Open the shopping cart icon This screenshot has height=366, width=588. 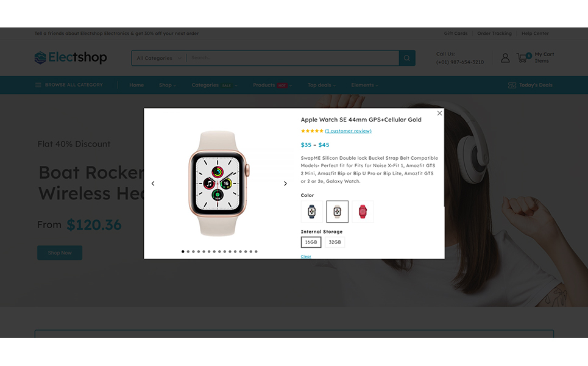[x=523, y=57]
